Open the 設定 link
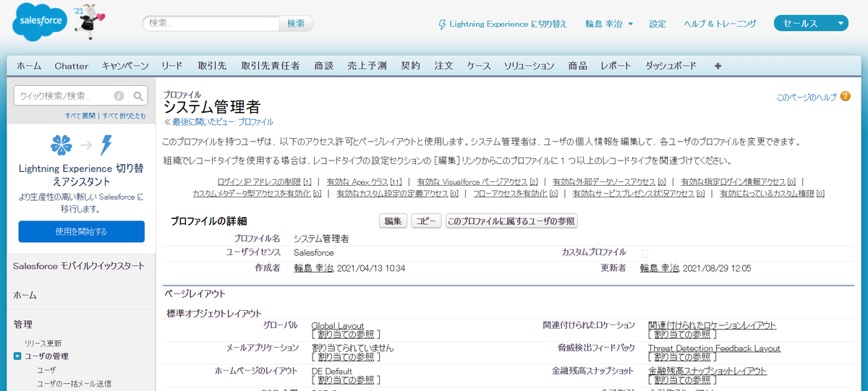This screenshot has width=868, height=391. (658, 24)
